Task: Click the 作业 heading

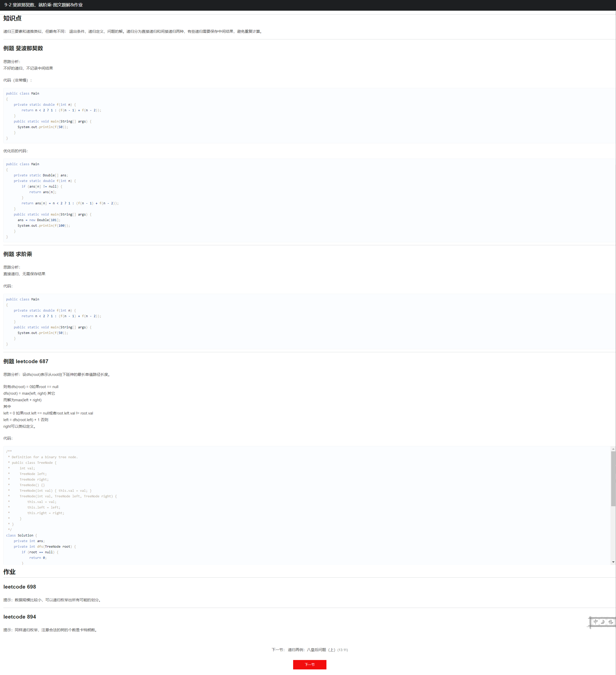Action: coord(9,572)
